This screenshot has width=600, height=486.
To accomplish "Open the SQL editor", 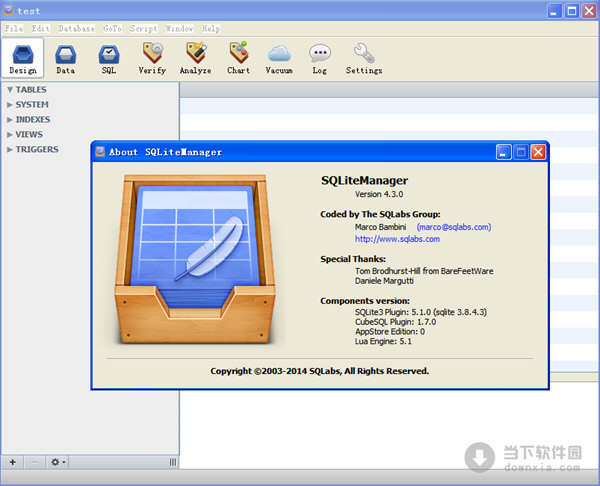I will (109, 58).
